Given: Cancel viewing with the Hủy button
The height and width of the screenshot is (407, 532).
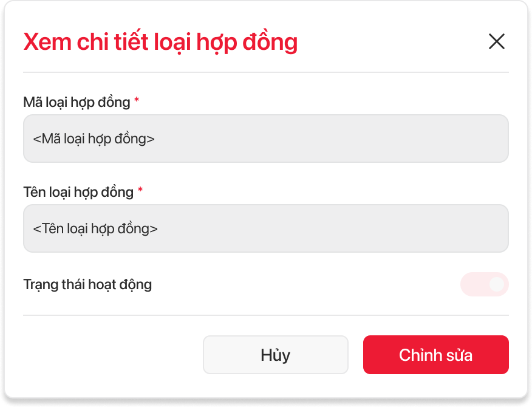Looking at the screenshot, I should click(276, 355).
